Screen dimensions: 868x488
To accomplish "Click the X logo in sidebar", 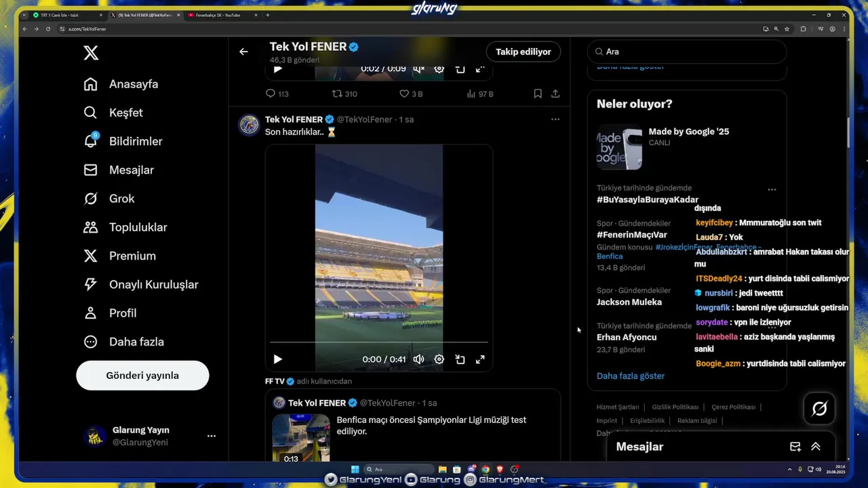I will [x=91, y=52].
